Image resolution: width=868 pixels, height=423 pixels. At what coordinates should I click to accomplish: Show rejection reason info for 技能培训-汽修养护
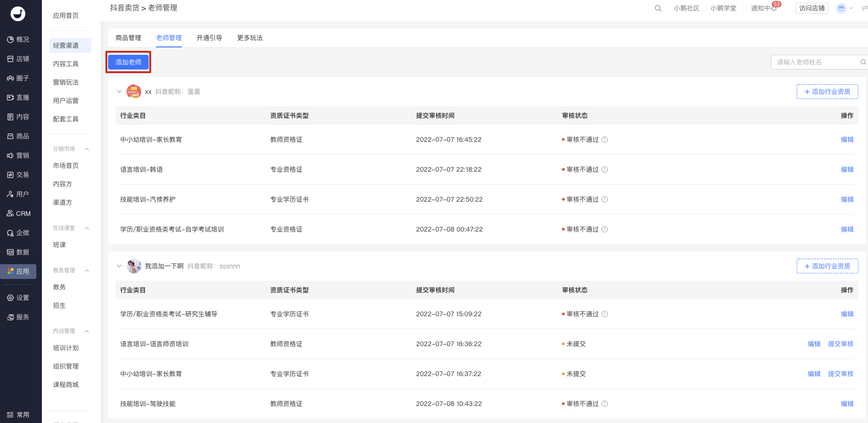[x=605, y=199]
